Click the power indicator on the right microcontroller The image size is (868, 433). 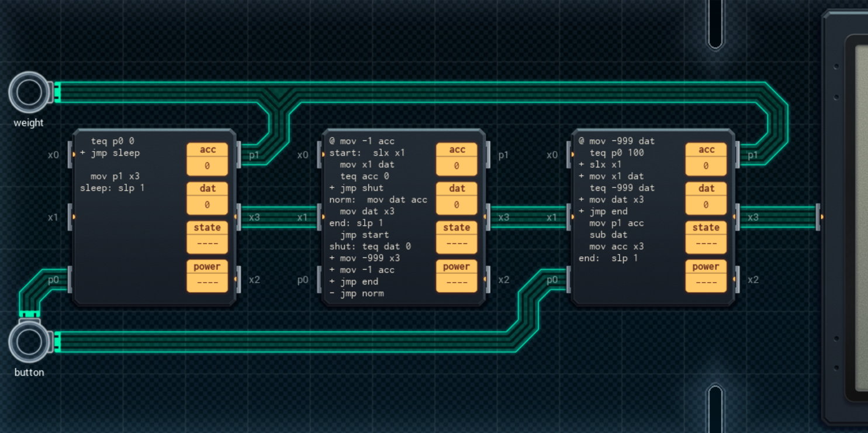[x=706, y=276]
